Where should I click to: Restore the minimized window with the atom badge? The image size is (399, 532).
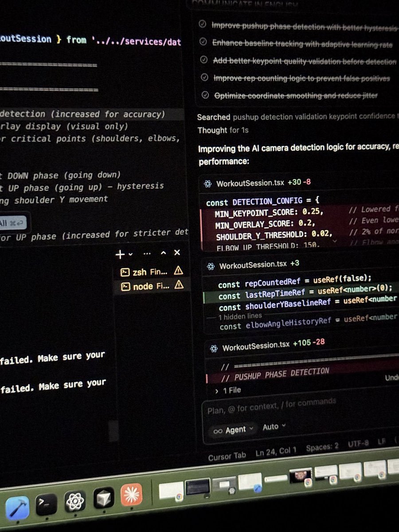[x=224, y=485]
